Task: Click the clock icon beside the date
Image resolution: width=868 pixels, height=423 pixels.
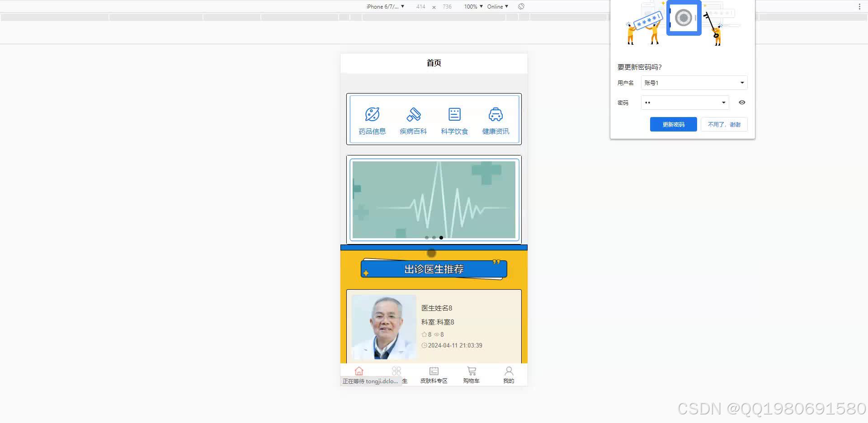Action: click(424, 345)
